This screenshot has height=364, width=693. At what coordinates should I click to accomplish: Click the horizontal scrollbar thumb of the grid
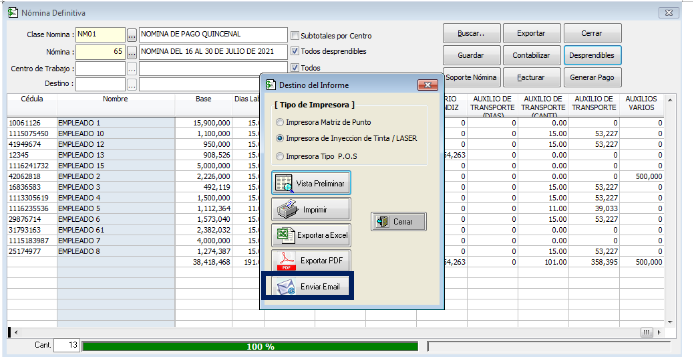[646, 332]
